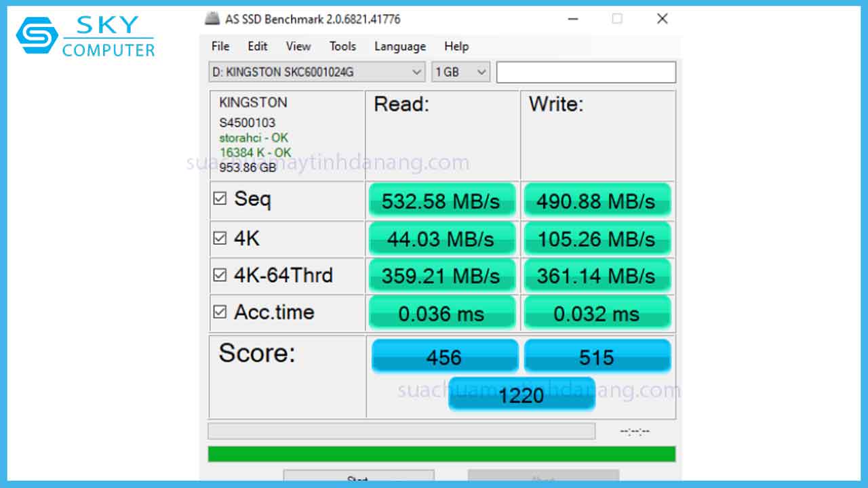The height and width of the screenshot is (488, 868).
Task: Click the green completed progress bar
Action: pos(441,454)
